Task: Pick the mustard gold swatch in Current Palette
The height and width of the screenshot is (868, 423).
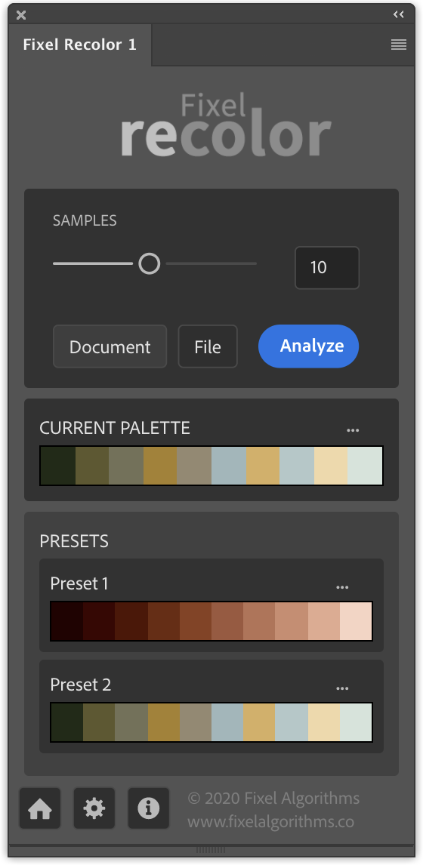Action: [160, 466]
